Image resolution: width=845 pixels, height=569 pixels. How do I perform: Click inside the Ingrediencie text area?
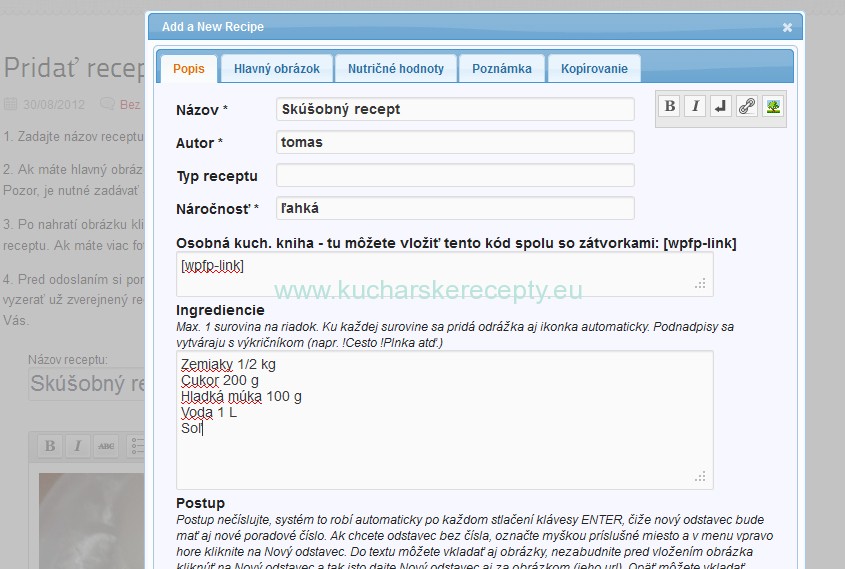click(x=445, y=420)
